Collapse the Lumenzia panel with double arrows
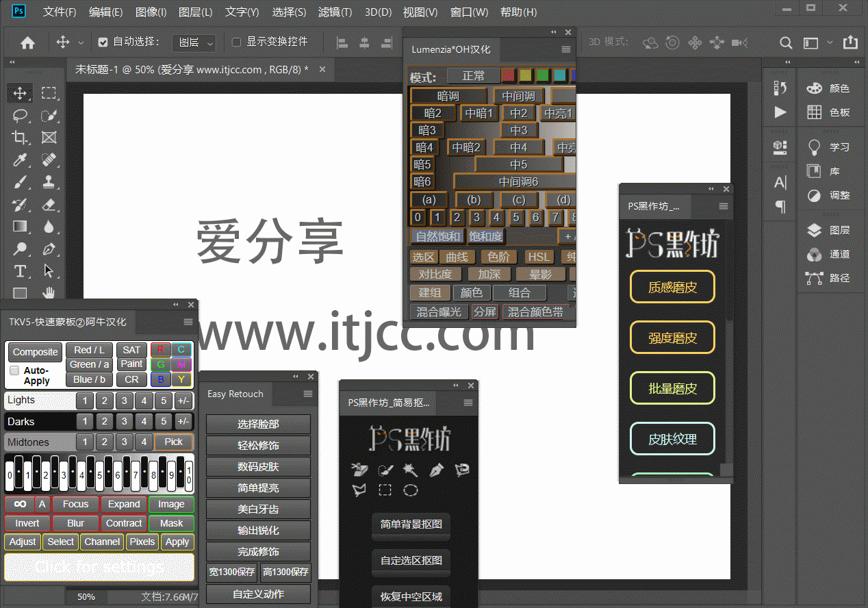 553,32
